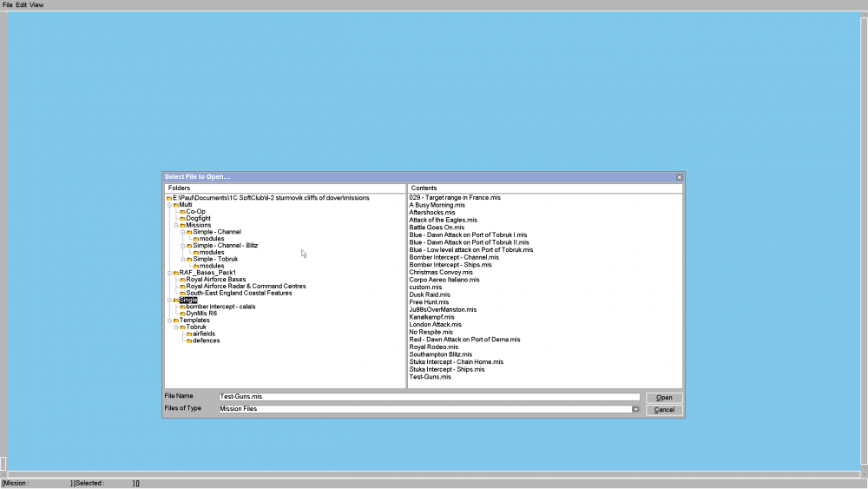Collapse the Single folder node
868x489 pixels.
(x=169, y=301)
